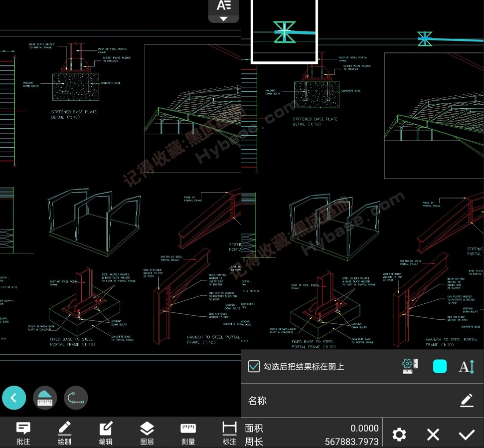Open 标注 dimension tool
This screenshot has width=484, height=448.
[x=229, y=433]
